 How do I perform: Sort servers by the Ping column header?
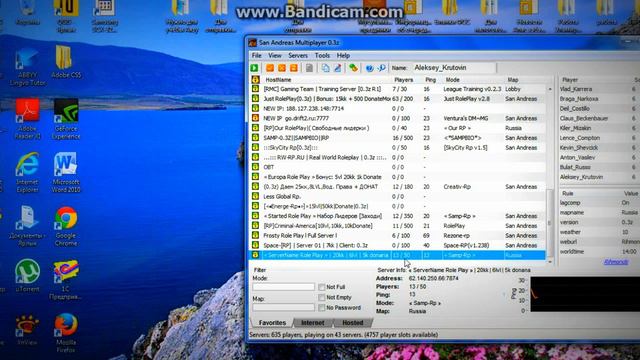[x=431, y=80]
